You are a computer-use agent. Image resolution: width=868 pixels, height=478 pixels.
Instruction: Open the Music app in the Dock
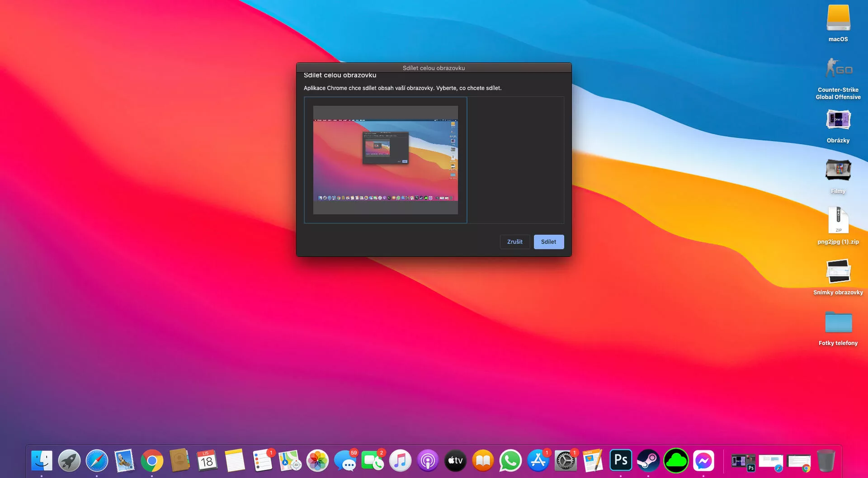point(400,461)
